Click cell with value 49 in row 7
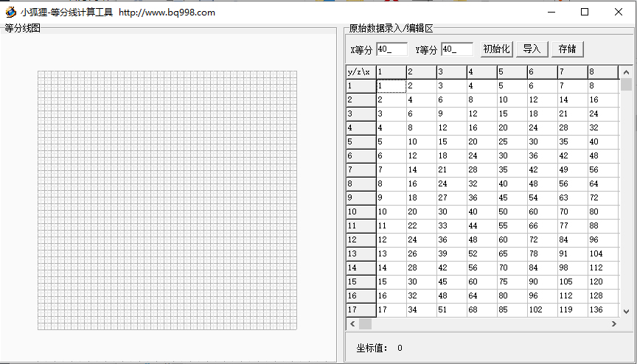Image resolution: width=637 pixels, height=364 pixels. 573,169
